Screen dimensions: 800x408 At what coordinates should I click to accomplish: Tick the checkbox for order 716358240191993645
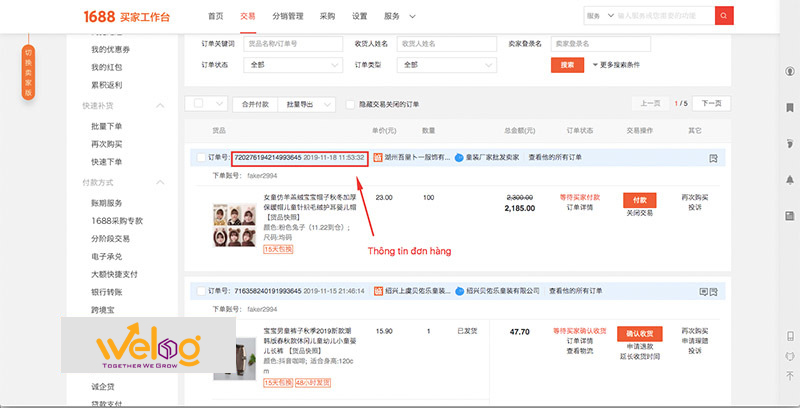[x=201, y=291]
